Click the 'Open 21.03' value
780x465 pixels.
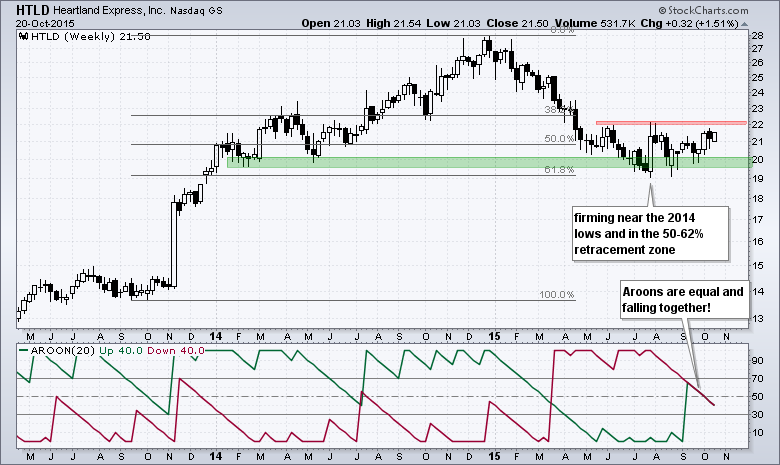tap(331, 23)
